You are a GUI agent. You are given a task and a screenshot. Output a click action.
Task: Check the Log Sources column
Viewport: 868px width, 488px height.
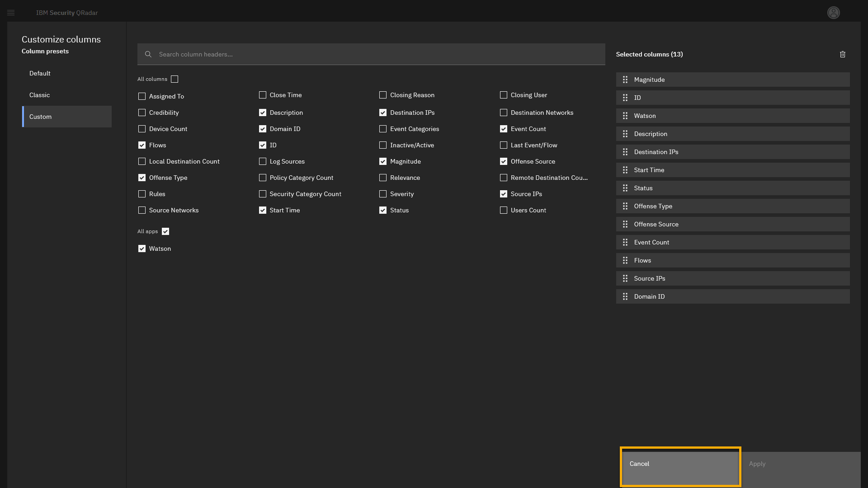click(x=263, y=161)
